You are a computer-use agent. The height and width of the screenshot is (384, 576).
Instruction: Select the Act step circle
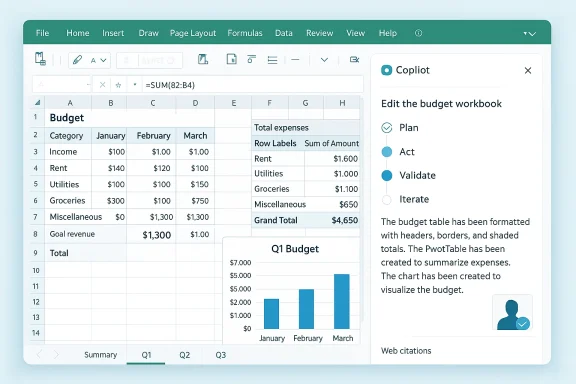(386, 151)
